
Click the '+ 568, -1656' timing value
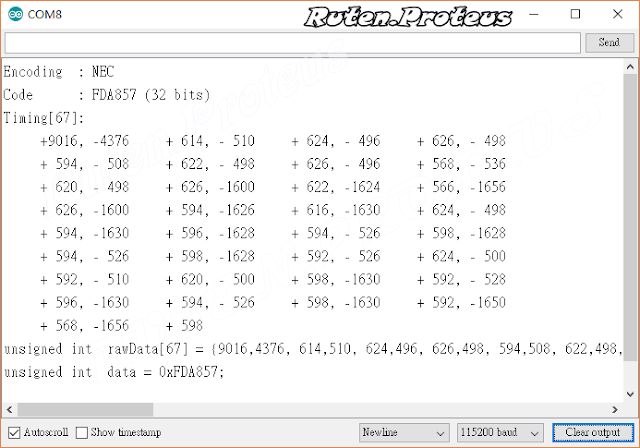click(x=84, y=326)
